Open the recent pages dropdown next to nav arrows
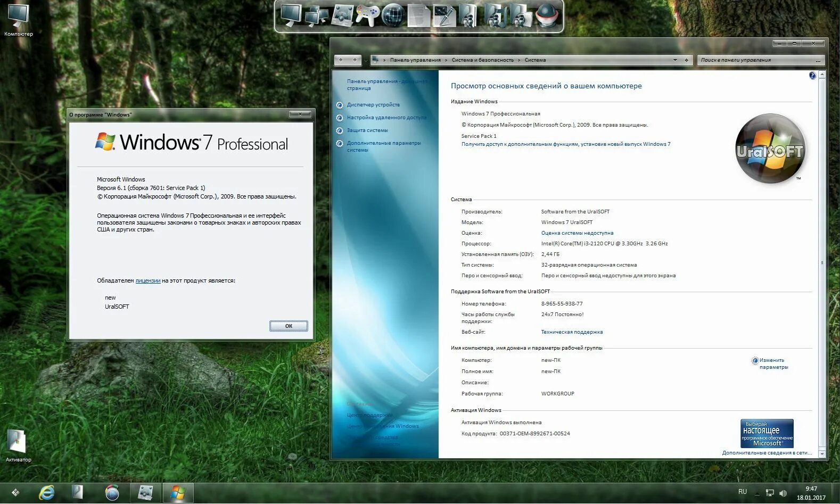 (366, 61)
